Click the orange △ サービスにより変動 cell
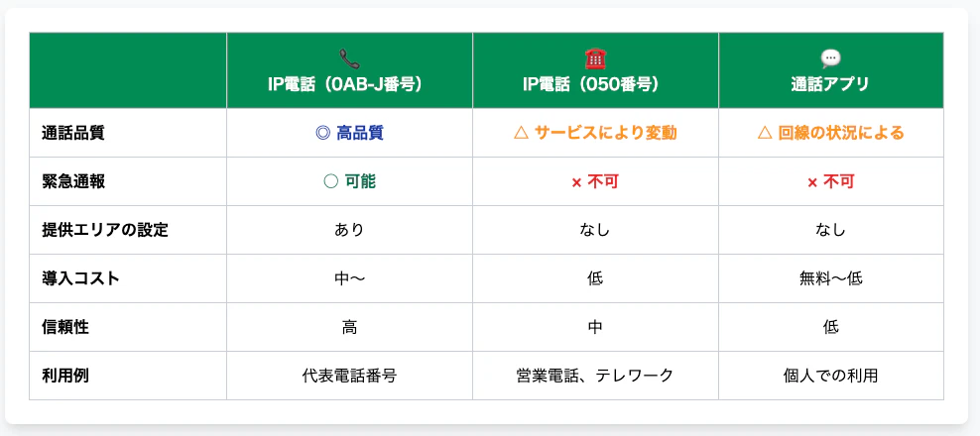 coord(595,133)
